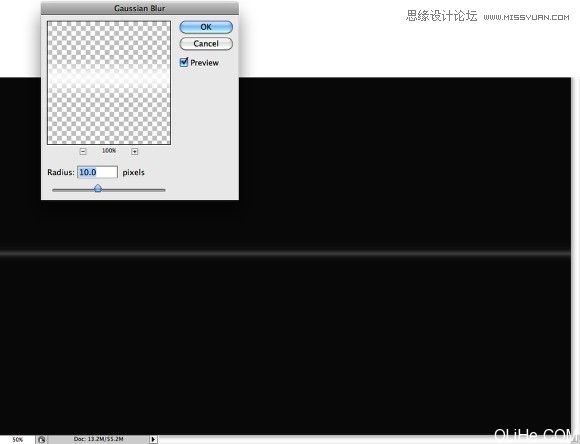580x444 pixels.
Task: Zoom in the blur preview with the plus icon
Action: coord(135,151)
